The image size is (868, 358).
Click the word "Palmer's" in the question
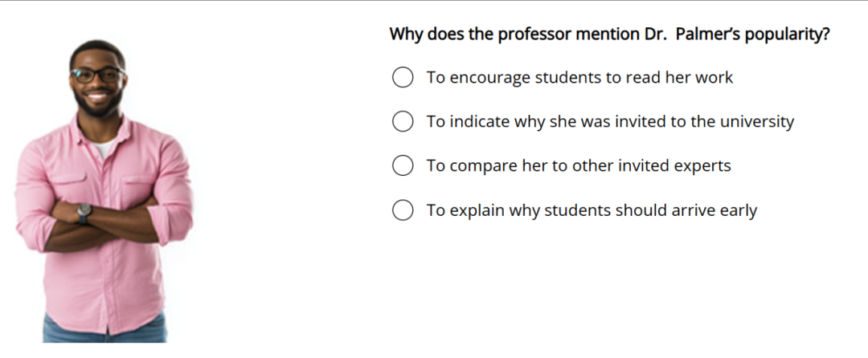(707, 35)
